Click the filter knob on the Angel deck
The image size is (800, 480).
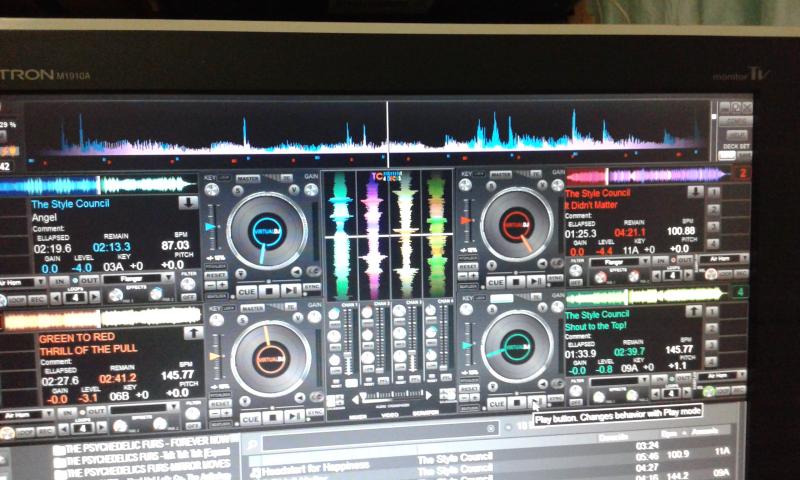189,284
